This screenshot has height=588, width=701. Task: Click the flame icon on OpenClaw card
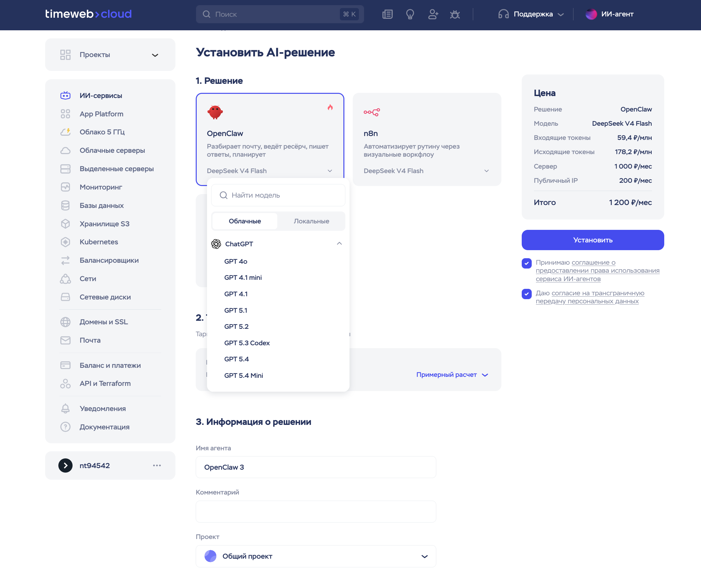click(x=330, y=107)
